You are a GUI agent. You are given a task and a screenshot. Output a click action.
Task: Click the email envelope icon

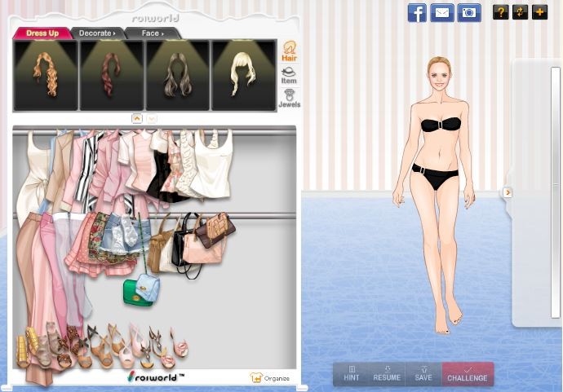[x=442, y=12]
